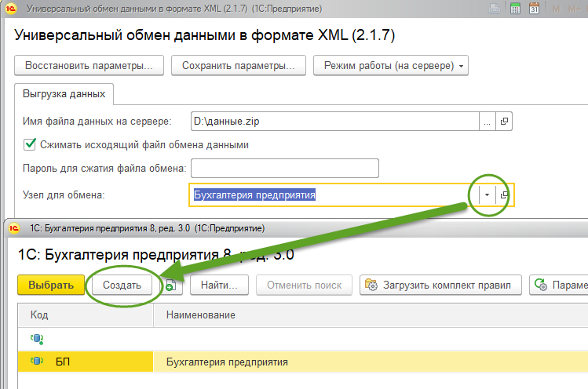Select the БП code cell
Screen dimensions: 588x389
pos(86,362)
